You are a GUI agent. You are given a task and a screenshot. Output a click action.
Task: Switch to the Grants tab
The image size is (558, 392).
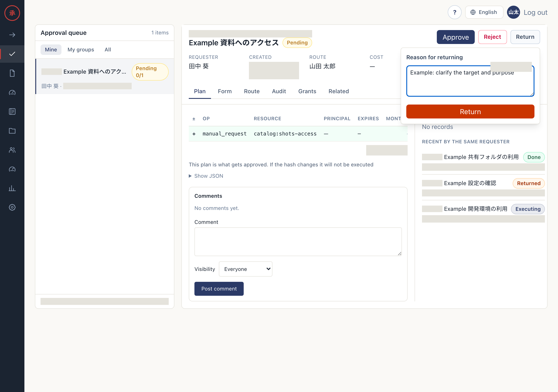(x=307, y=91)
